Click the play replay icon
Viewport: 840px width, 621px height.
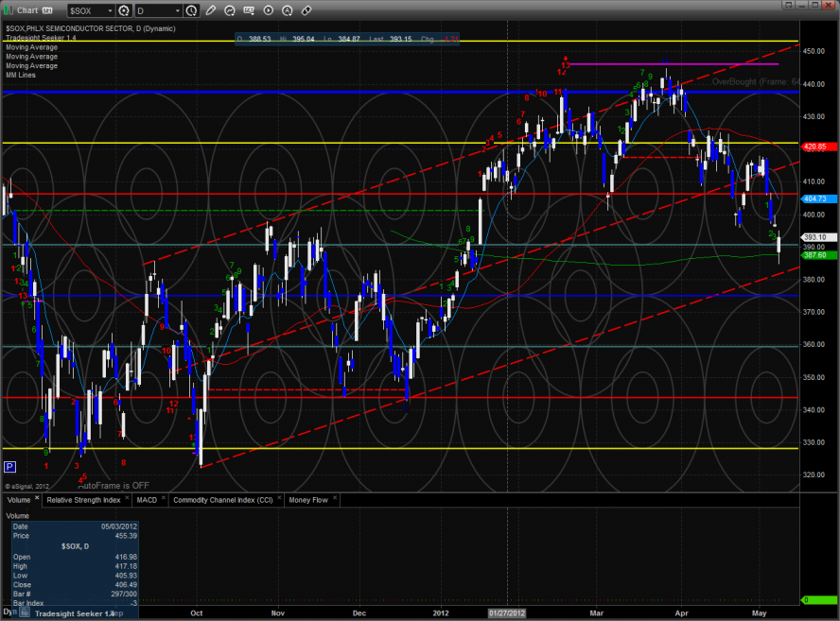point(269,10)
